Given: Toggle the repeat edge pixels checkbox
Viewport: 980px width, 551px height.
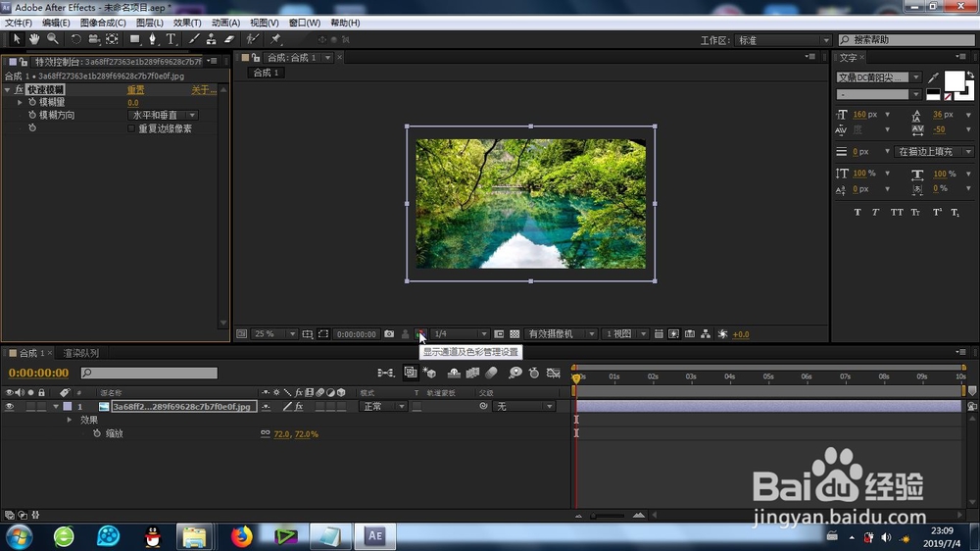Looking at the screenshot, I should tap(131, 128).
